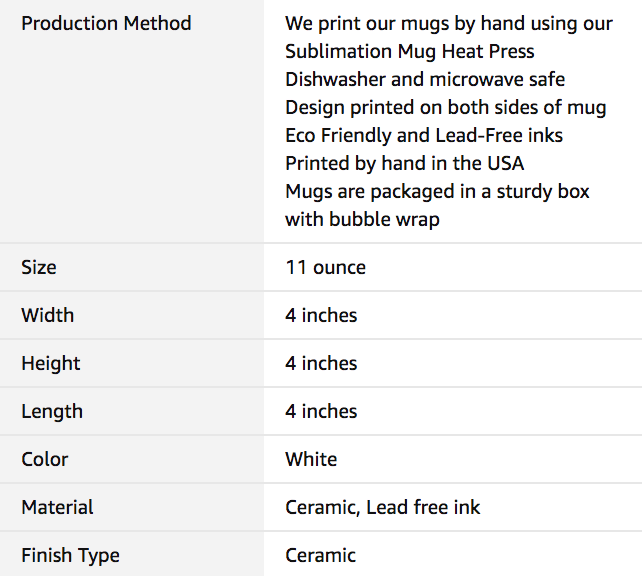The height and width of the screenshot is (576, 642).
Task: Select the Width label
Action: coord(47,315)
